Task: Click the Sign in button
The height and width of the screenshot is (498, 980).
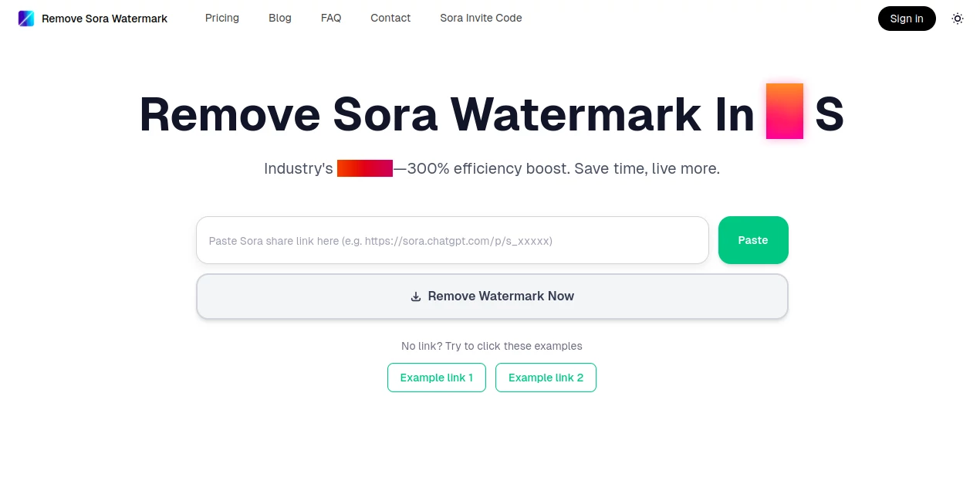Action: pyautogui.click(x=906, y=18)
